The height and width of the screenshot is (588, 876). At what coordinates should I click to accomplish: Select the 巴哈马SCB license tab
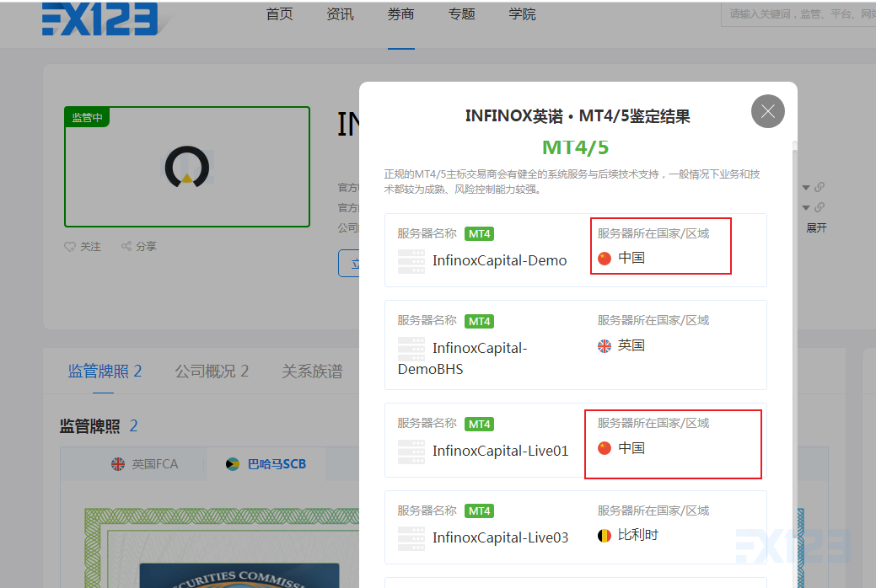coord(266,464)
